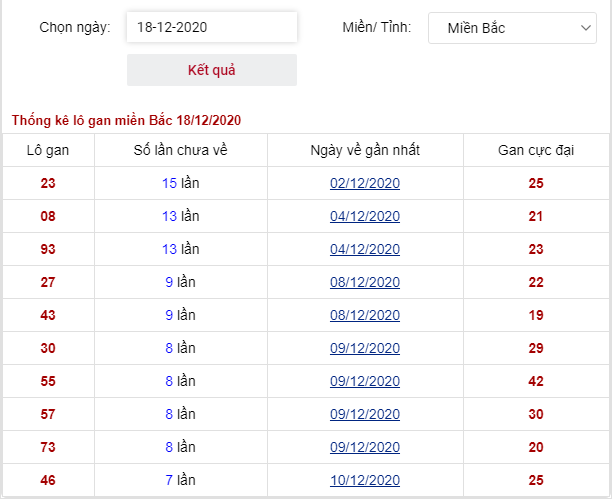Click Gan cực đại value 23
Viewport: 614px width, 499px height.
pyautogui.click(x=536, y=249)
